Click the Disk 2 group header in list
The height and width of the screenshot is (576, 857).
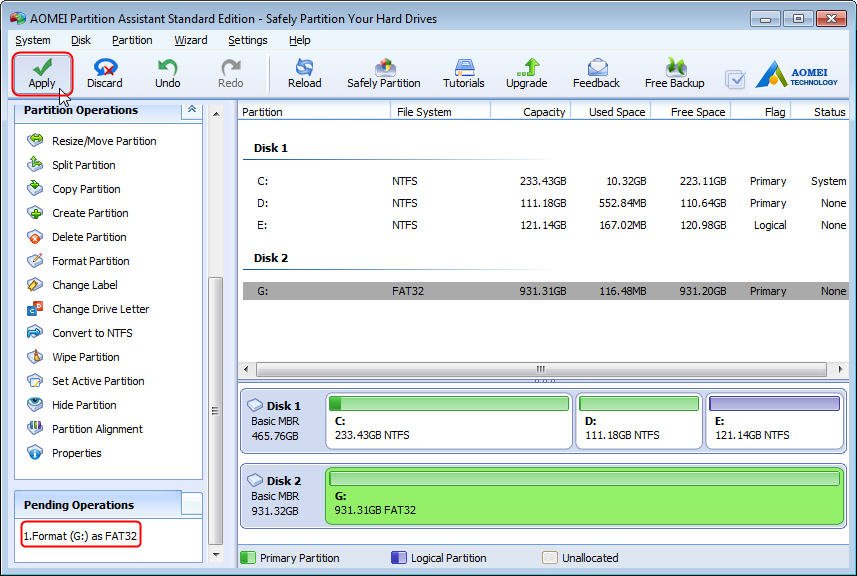pyautogui.click(x=271, y=258)
